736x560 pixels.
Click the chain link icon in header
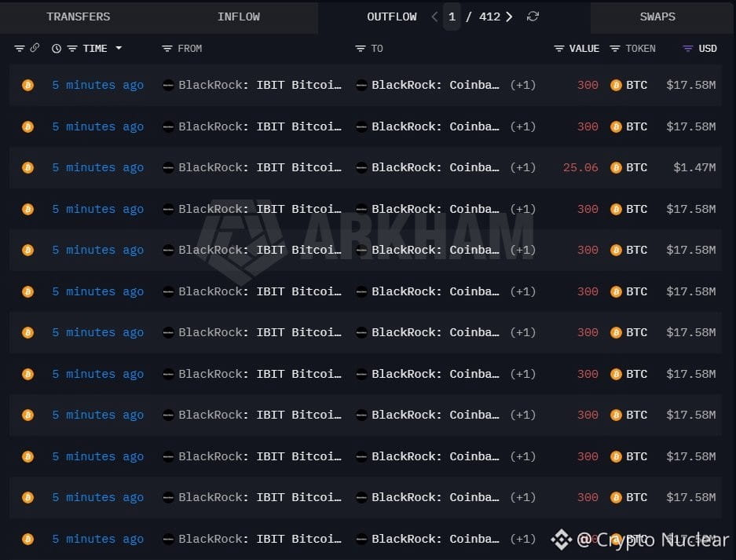[35, 48]
